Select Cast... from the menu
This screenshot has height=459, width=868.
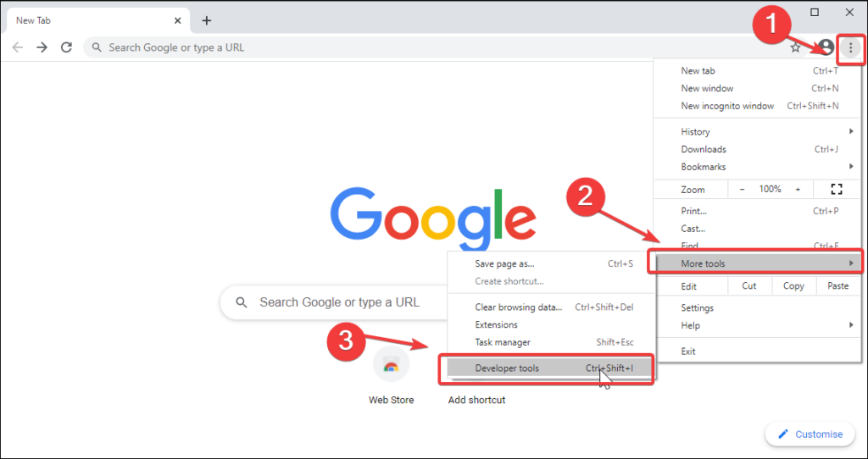click(757, 229)
